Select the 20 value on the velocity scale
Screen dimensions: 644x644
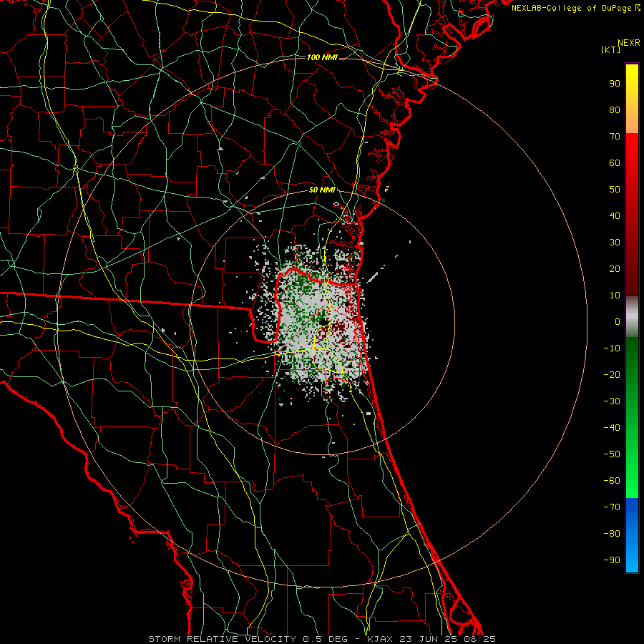coord(615,269)
